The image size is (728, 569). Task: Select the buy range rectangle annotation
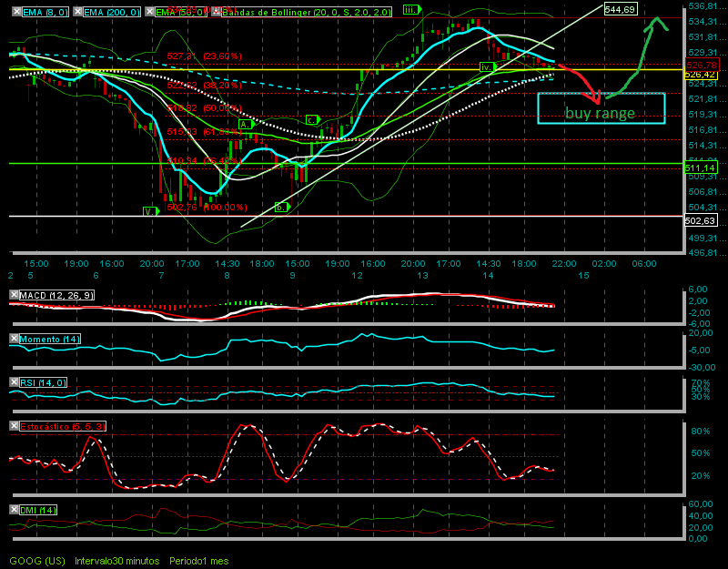coord(602,108)
